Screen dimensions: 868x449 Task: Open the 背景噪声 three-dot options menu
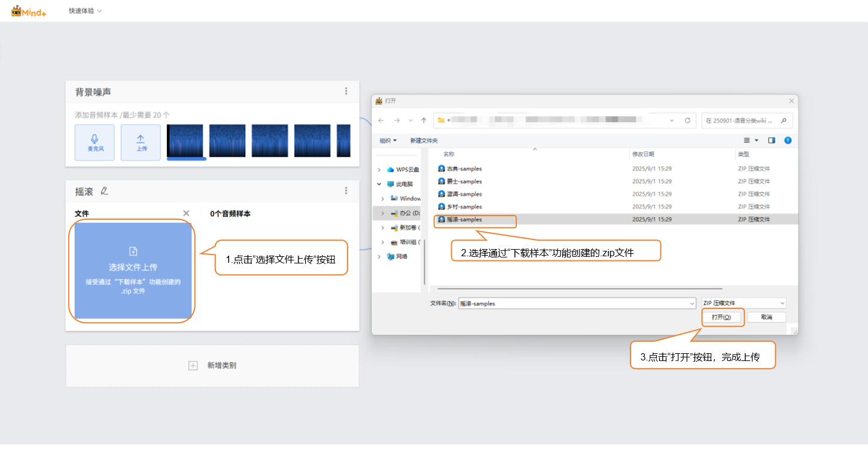click(346, 91)
